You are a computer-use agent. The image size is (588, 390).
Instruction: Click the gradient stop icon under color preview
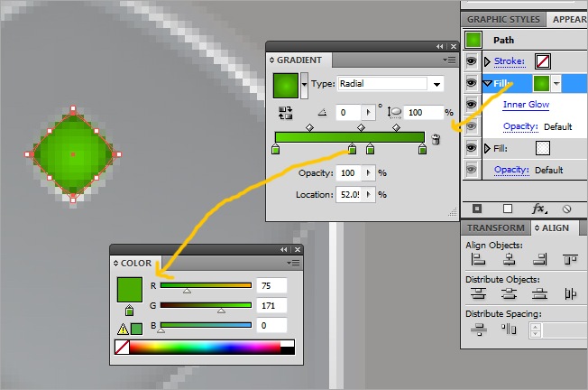point(129,311)
